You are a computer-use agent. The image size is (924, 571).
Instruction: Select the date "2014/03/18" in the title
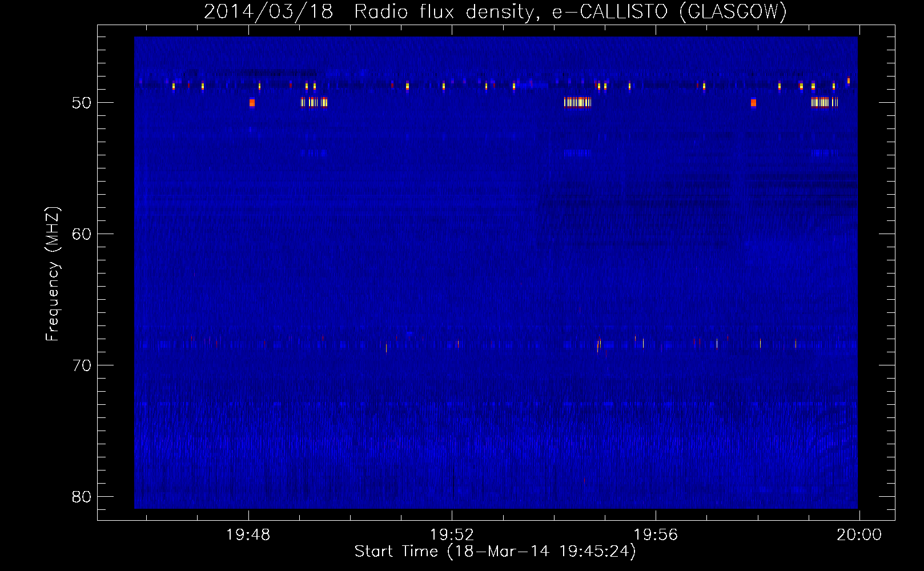click(x=268, y=11)
